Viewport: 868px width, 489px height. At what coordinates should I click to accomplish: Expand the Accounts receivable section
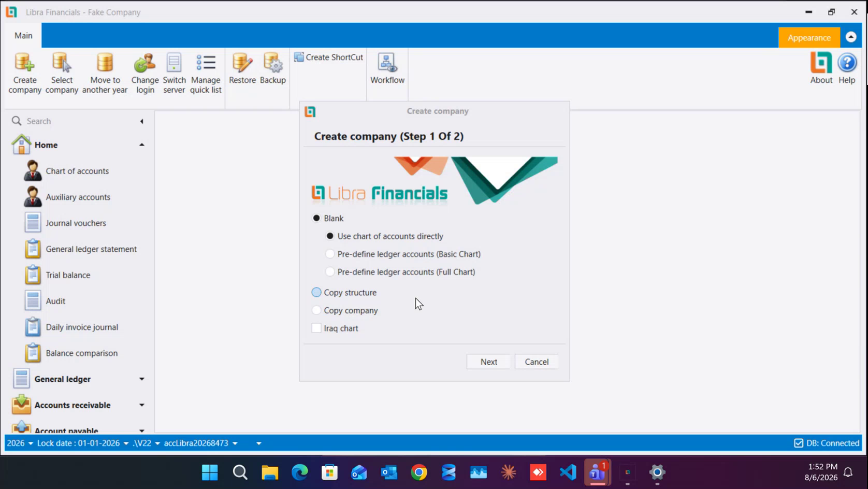pos(141,405)
